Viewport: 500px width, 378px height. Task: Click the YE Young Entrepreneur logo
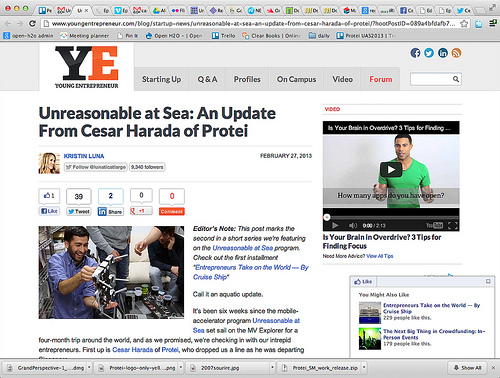[87, 67]
